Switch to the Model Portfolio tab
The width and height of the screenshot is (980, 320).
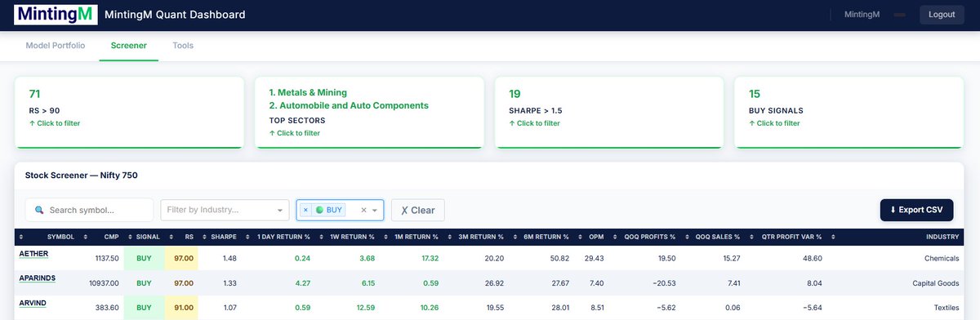click(x=55, y=46)
